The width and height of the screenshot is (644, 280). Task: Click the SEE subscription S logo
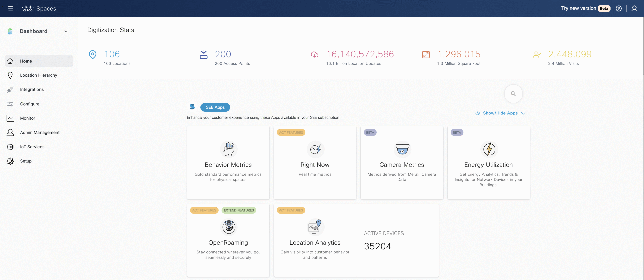pyautogui.click(x=192, y=107)
